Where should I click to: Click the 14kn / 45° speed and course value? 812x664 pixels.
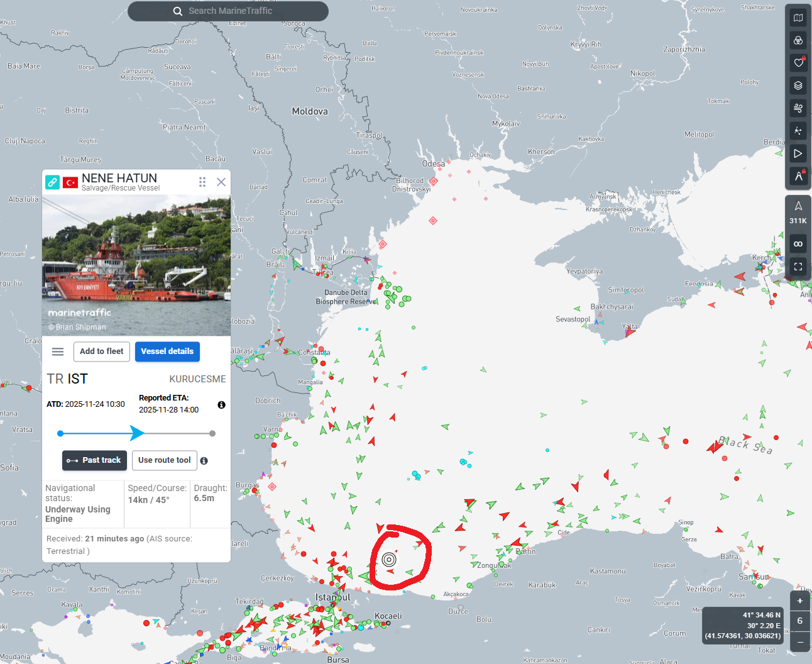pyautogui.click(x=149, y=500)
